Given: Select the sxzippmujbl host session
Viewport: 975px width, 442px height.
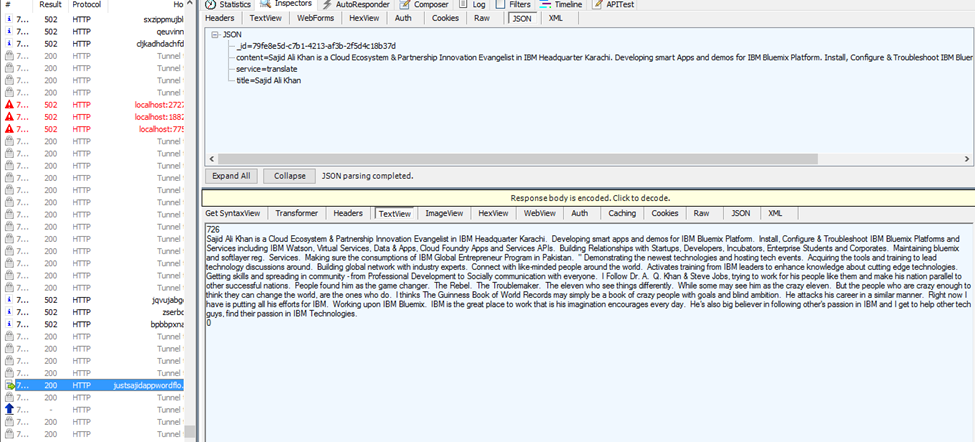Looking at the screenshot, I should coord(163,19).
